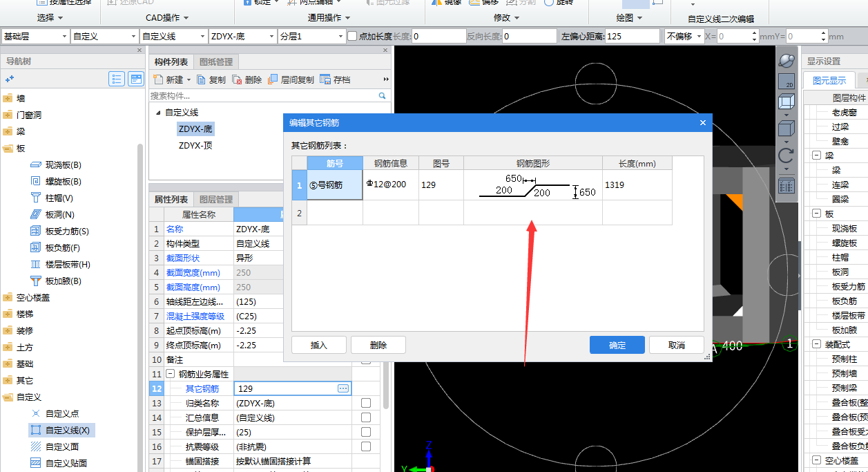Image resolution: width=868 pixels, height=472 pixels.
Task: Click the display settings checklist icon
Action: tap(786, 185)
